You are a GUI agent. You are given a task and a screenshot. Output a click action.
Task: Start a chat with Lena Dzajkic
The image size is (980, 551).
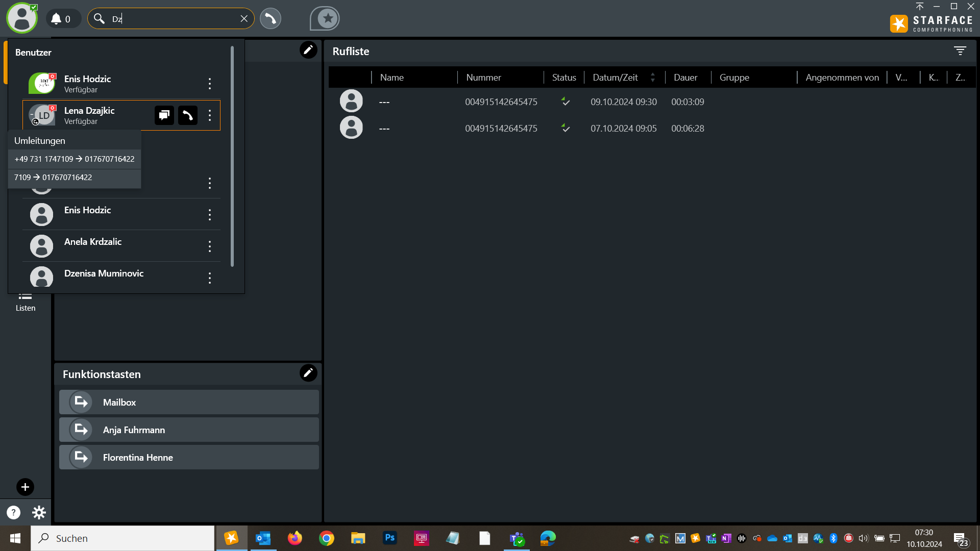point(164,115)
